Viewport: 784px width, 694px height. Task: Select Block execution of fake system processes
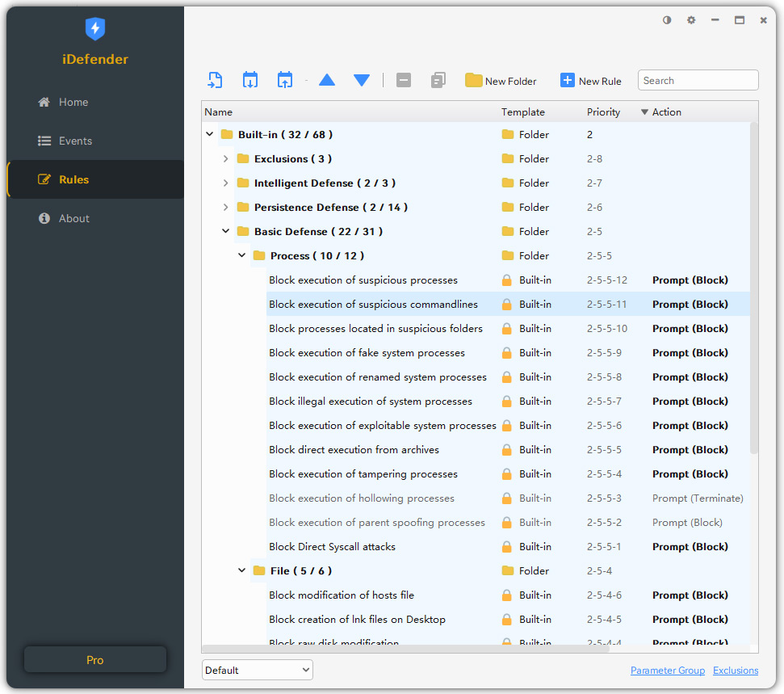(x=367, y=353)
